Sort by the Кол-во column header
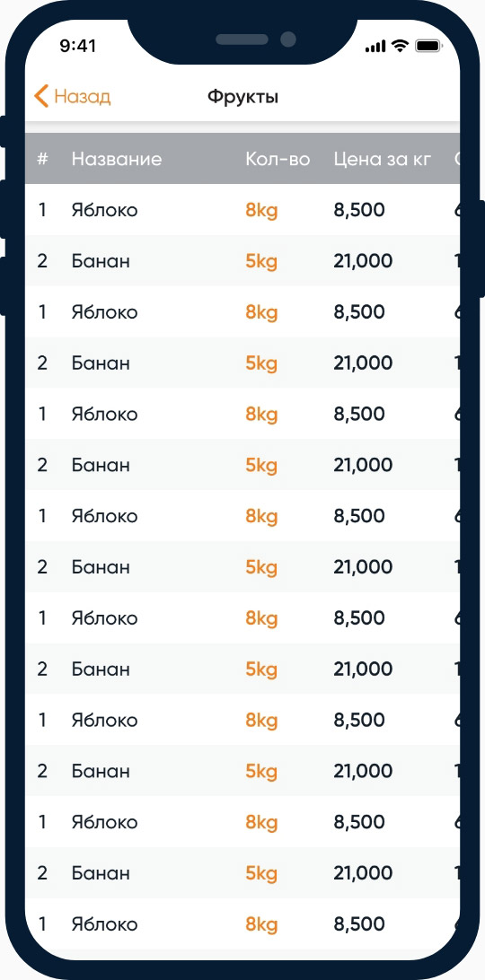This screenshot has width=485, height=980. [278, 159]
